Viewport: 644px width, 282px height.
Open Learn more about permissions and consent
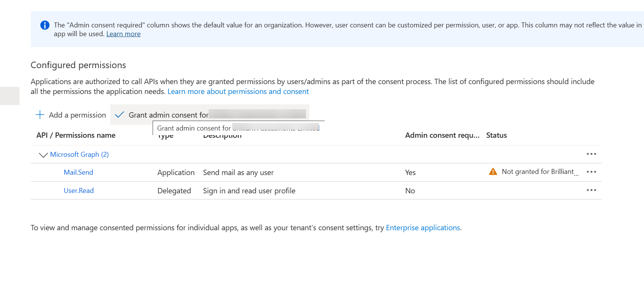click(x=238, y=91)
